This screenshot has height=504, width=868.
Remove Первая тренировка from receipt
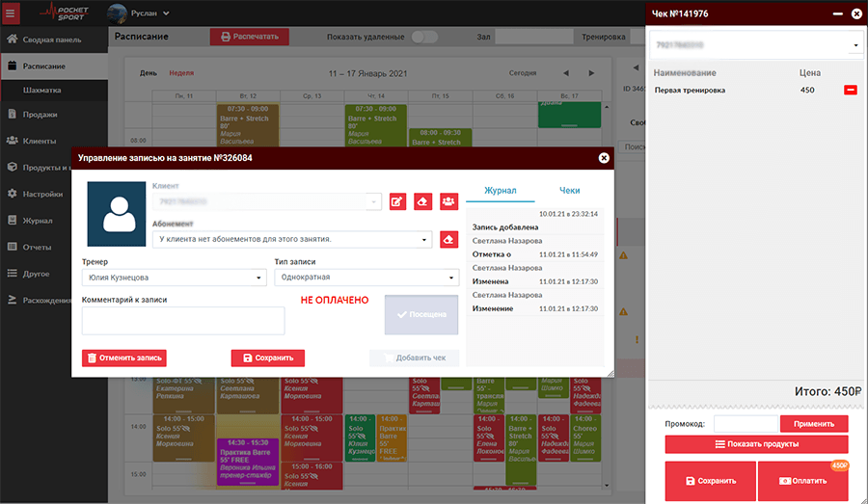tap(851, 91)
